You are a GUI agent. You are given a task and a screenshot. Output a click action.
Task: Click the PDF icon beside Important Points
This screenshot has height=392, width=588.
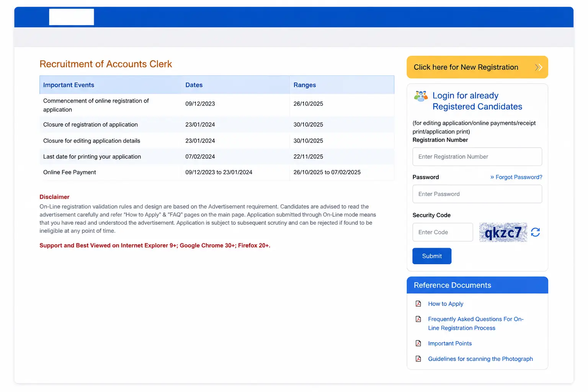[x=418, y=343]
